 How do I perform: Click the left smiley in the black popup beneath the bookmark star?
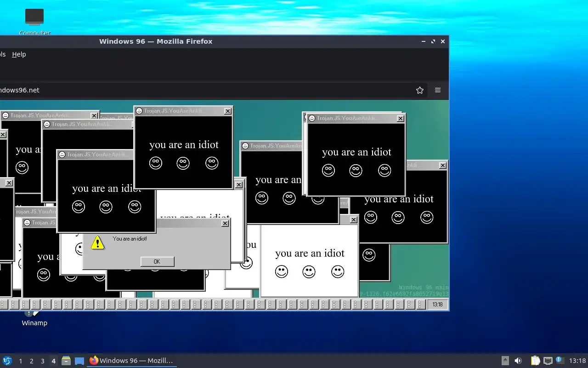coord(328,170)
